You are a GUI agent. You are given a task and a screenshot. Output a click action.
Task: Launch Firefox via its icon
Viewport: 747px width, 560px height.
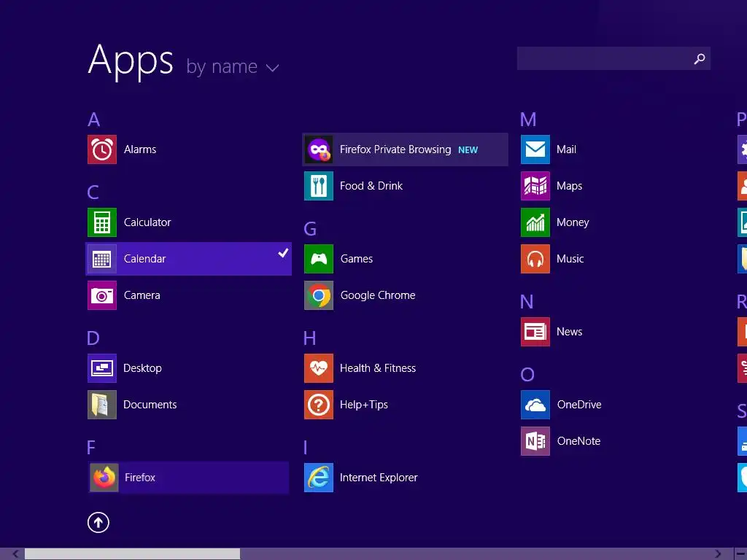coord(104,478)
